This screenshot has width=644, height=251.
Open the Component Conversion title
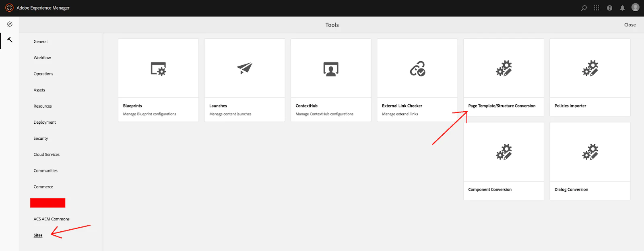pyautogui.click(x=490, y=189)
